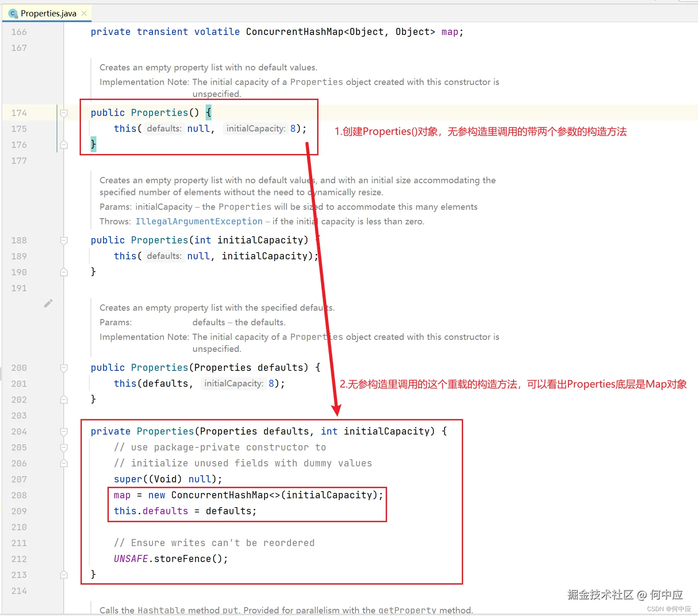
Task: Click line number 208 in gutter
Action: tap(19, 495)
